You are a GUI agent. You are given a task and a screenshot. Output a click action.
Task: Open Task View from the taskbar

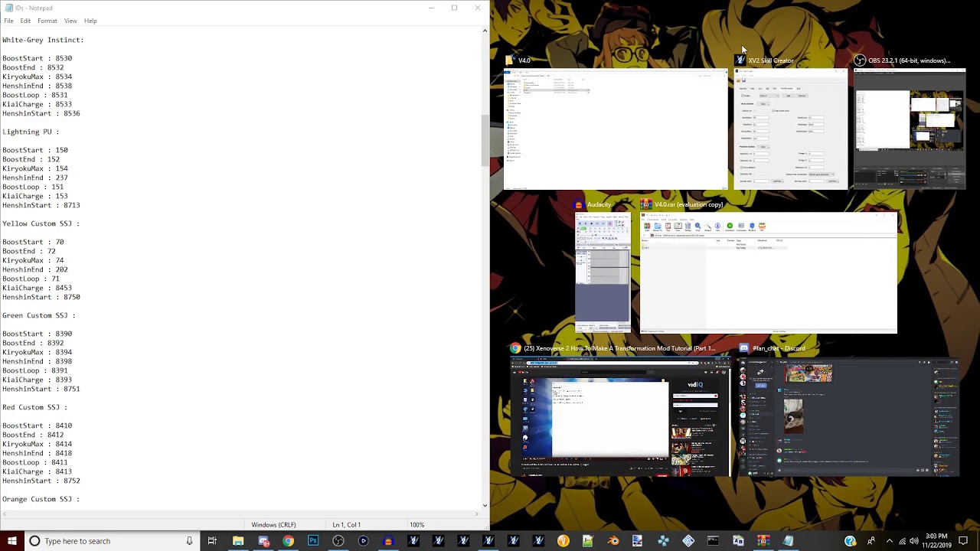[212, 541]
